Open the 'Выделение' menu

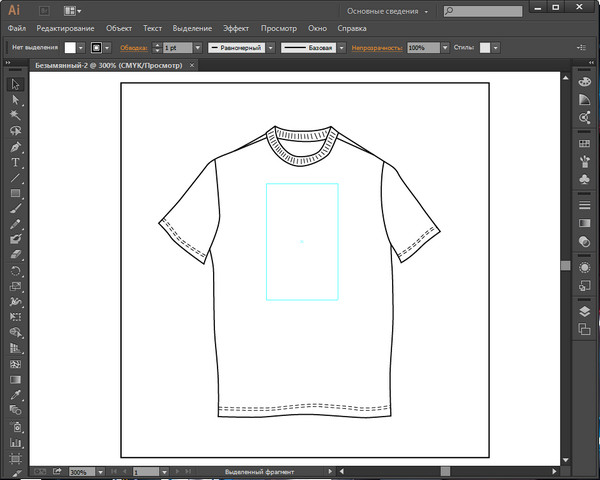click(x=191, y=28)
